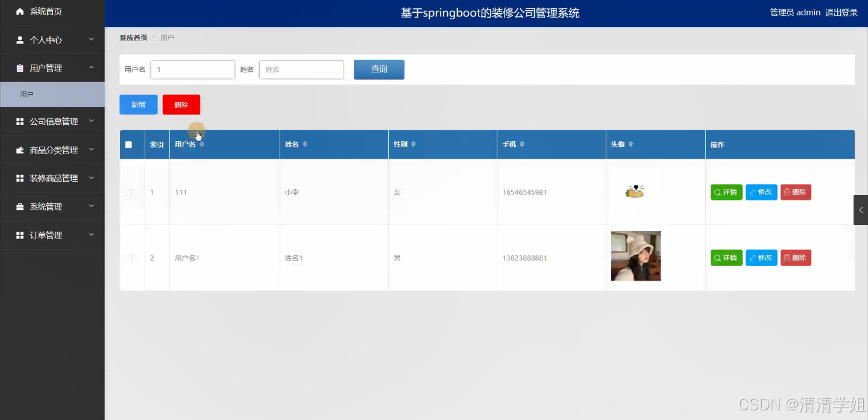This screenshot has width=868, height=420.
Task: Check the checkbox for user 111
Action: [128, 192]
